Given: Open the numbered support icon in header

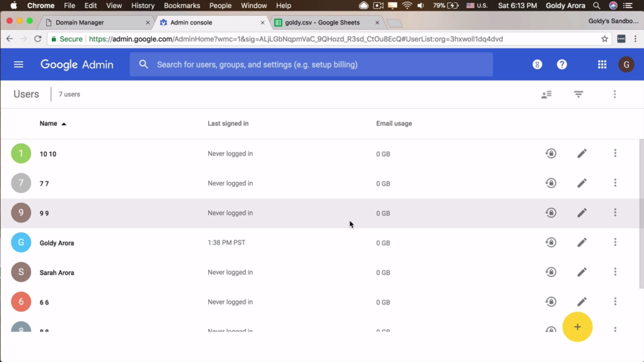Looking at the screenshot, I should pyautogui.click(x=537, y=64).
